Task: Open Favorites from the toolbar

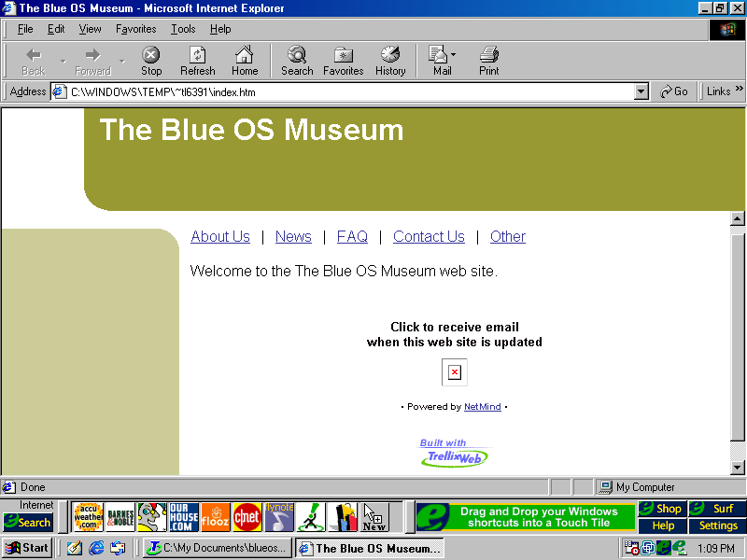Action: [343, 61]
